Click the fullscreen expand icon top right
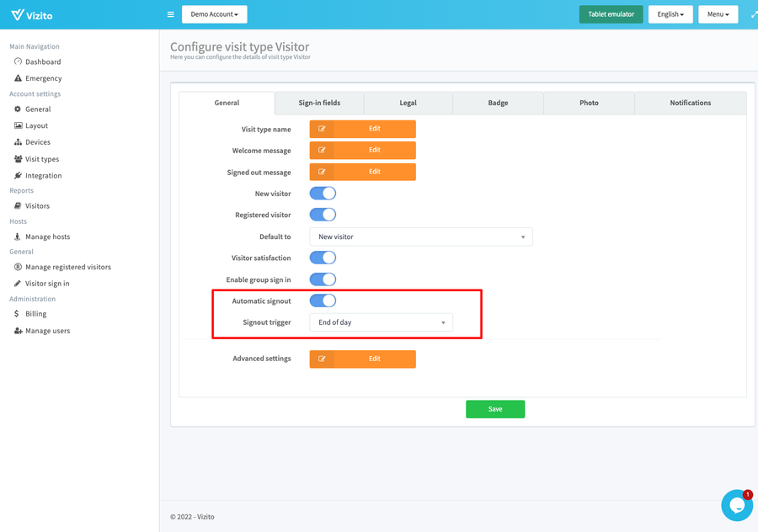The height and width of the screenshot is (532, 758). pyautogui.click(x=754, y=14)
